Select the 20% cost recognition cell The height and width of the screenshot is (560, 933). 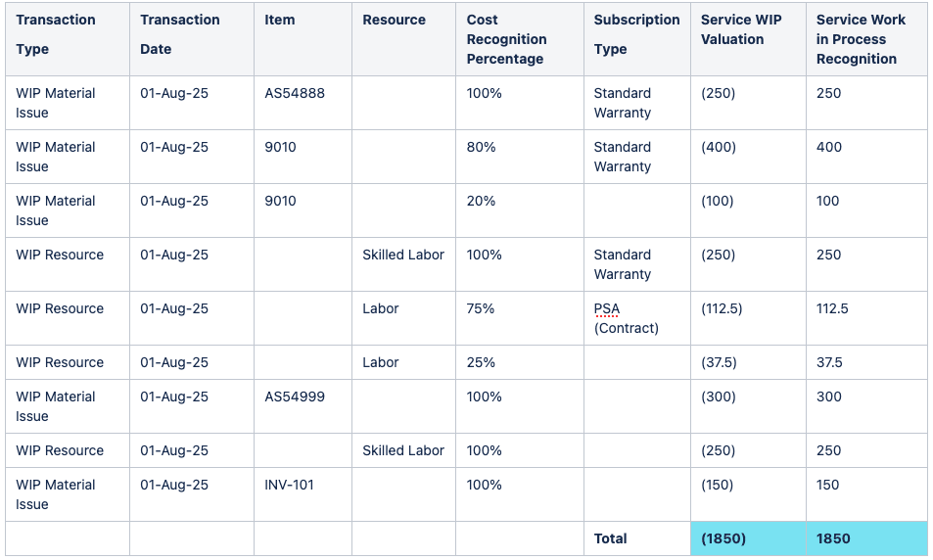pos(520,210)
